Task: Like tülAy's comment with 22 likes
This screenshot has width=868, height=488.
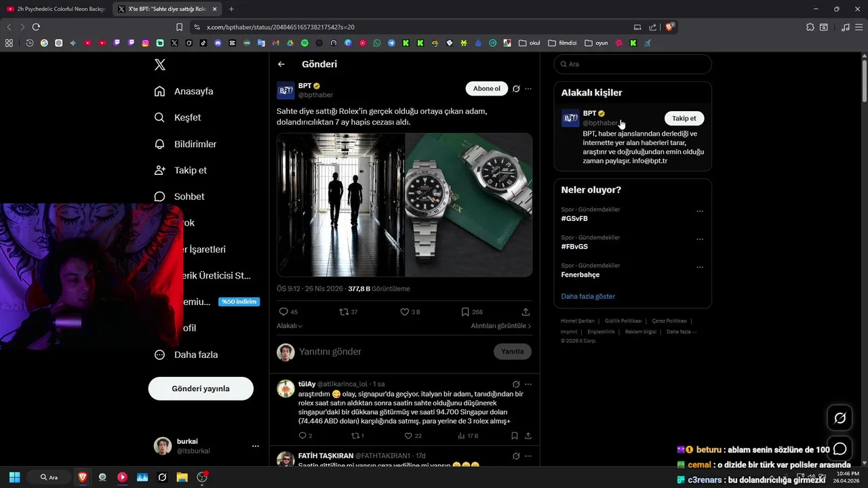Action: click(413, 436)
